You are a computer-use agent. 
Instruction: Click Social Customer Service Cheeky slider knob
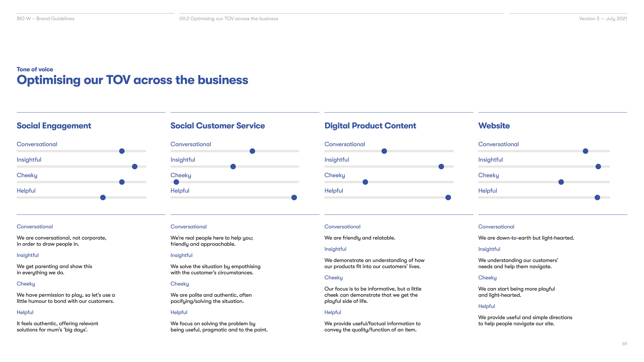[176, 182]
